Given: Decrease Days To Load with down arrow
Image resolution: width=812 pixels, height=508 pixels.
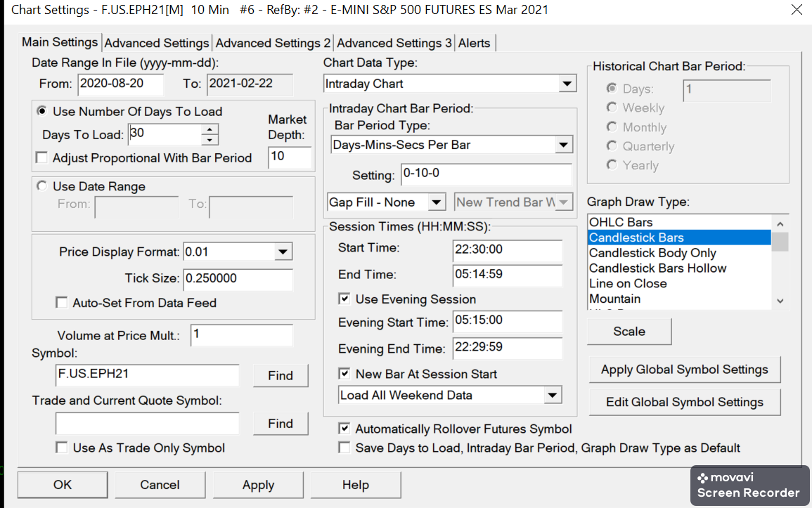Looking at the screenshot, I should [210, 139].
